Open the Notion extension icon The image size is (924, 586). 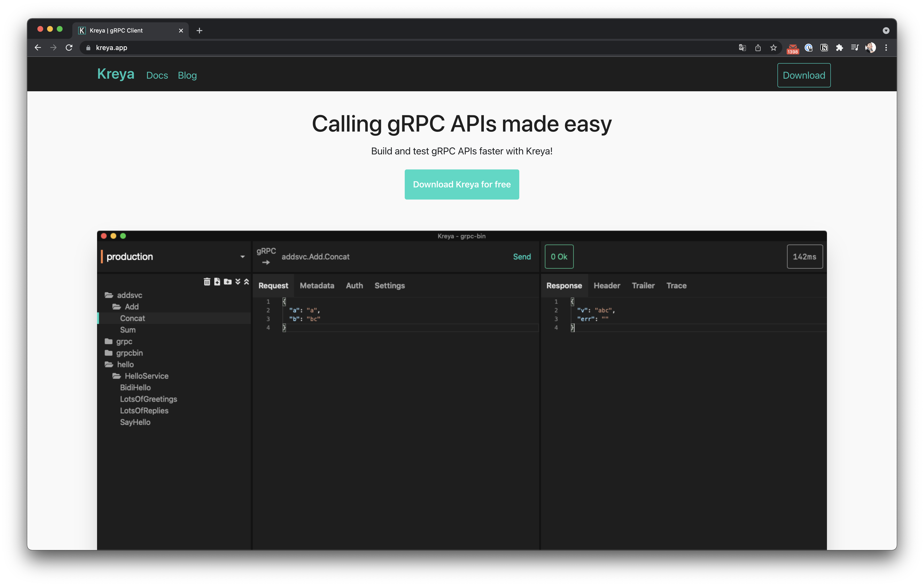point(824,48)
